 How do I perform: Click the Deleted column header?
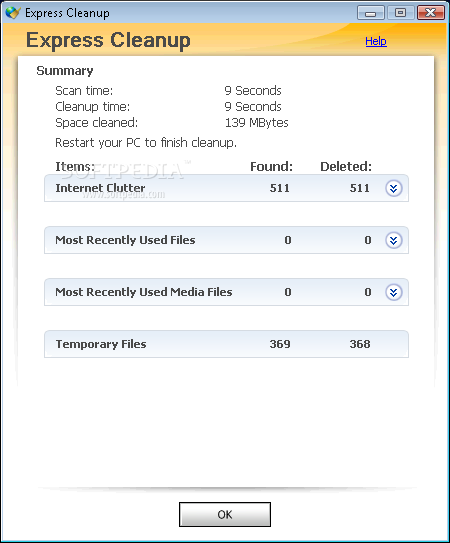(346, 167)
